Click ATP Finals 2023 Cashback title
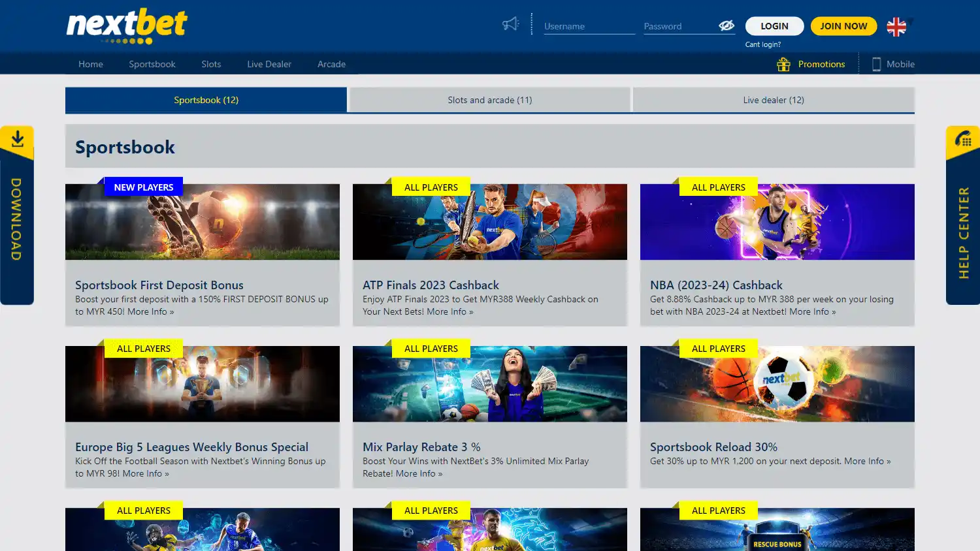 [431, 285]
